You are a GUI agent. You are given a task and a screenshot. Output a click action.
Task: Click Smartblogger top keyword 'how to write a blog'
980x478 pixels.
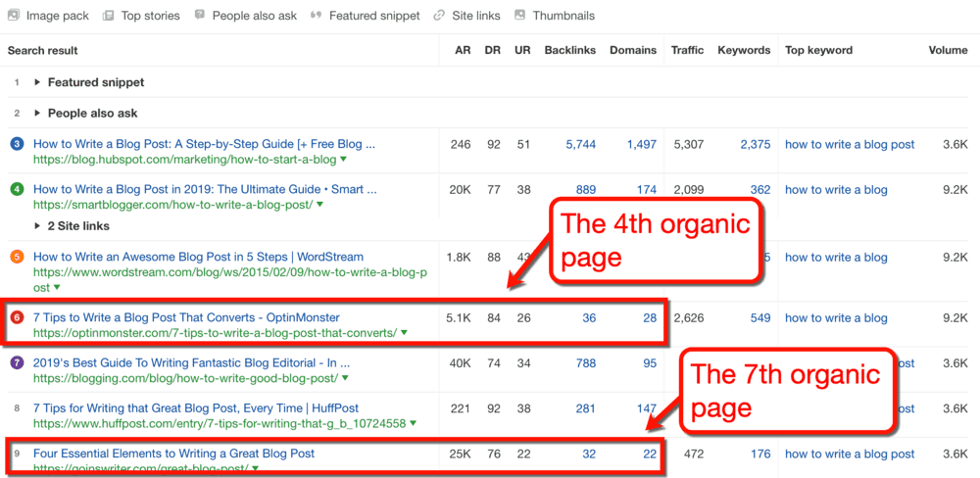(836, 190)
